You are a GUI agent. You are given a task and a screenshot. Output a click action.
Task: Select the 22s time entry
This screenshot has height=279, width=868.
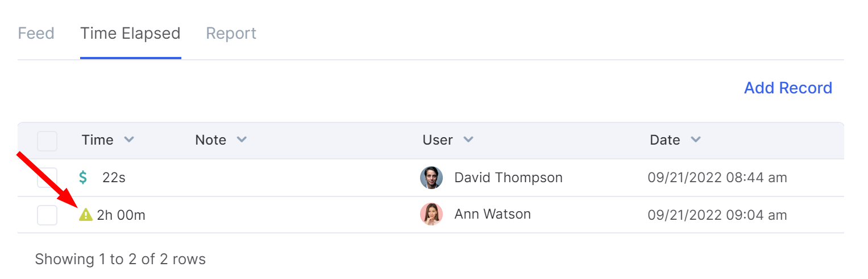[114, 178]
